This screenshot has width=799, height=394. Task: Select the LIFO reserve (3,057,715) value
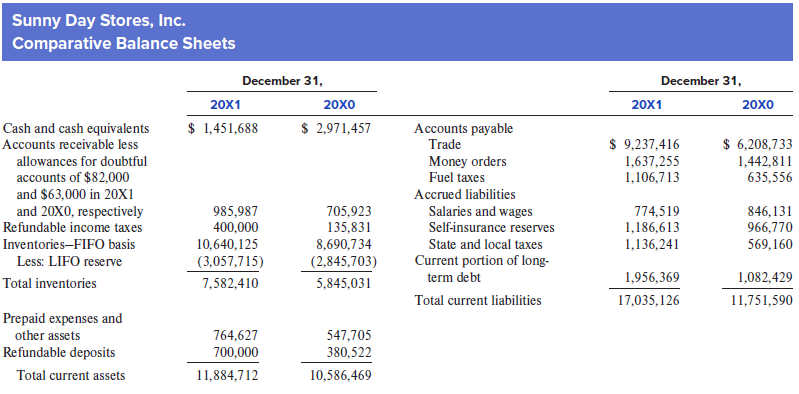(230, 261)
